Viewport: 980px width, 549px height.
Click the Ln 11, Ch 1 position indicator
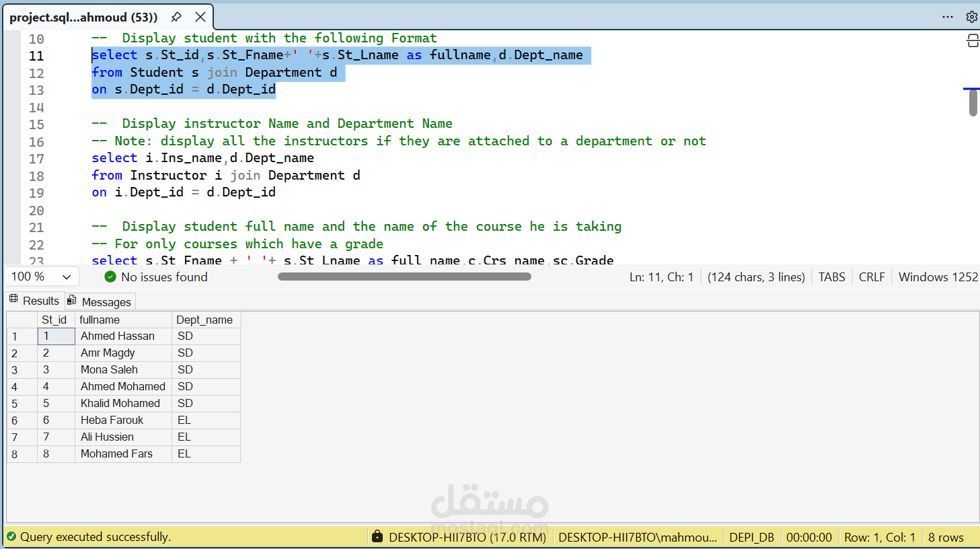[661, 277]
